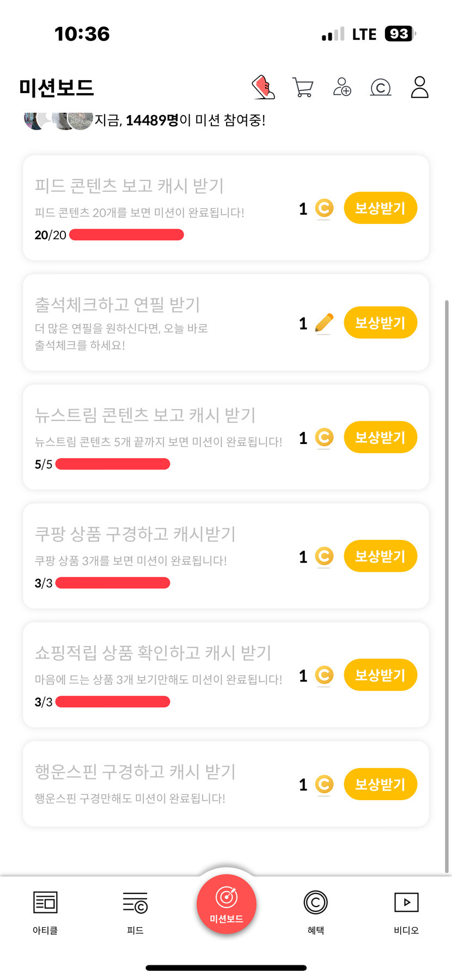Click the 20/20 feed progress bar
The width and height of the screenshot is (452, 980).
(x=126, y=235)
